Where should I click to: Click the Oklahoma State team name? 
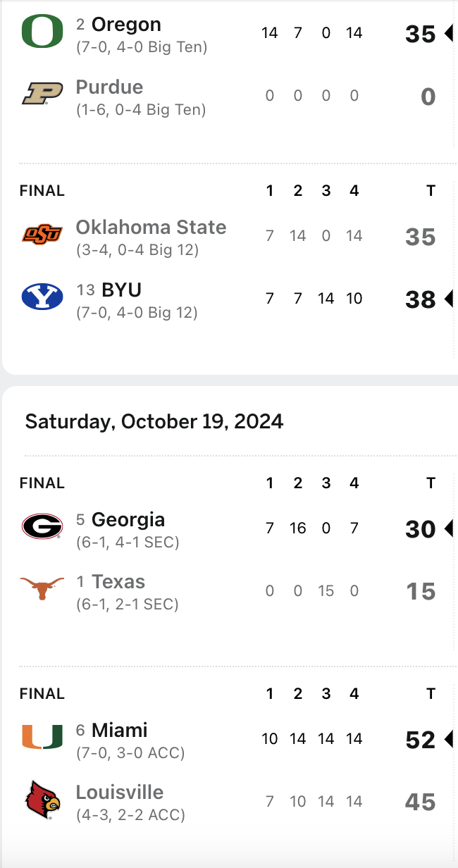[151, 228]
